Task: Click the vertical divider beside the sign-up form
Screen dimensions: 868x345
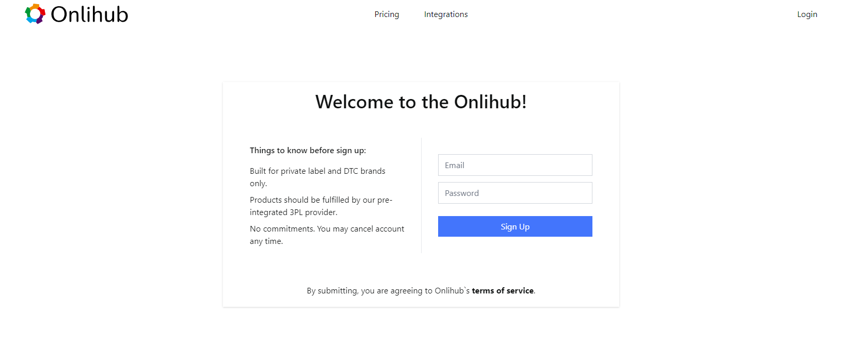Action: (x=421, y=195)
